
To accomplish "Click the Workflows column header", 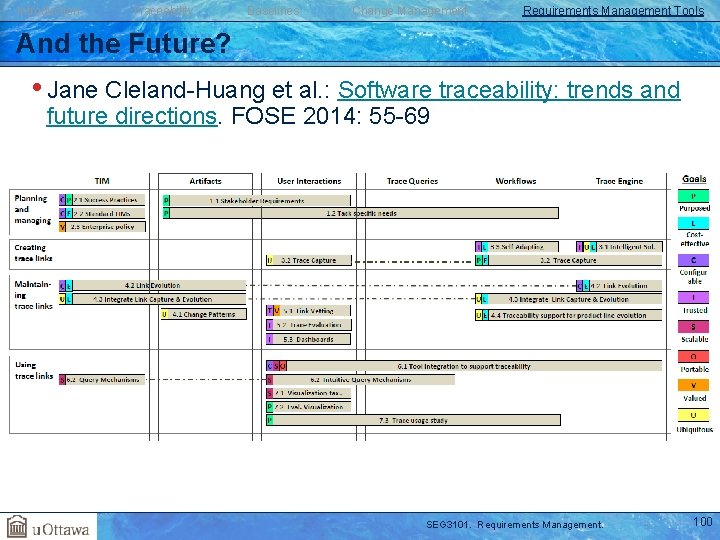I will point(516,181).
